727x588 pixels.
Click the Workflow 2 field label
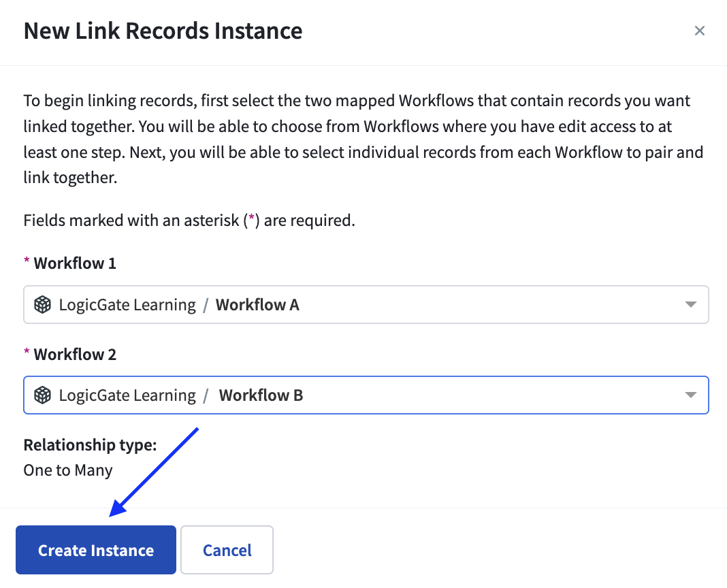pos(75,355)
